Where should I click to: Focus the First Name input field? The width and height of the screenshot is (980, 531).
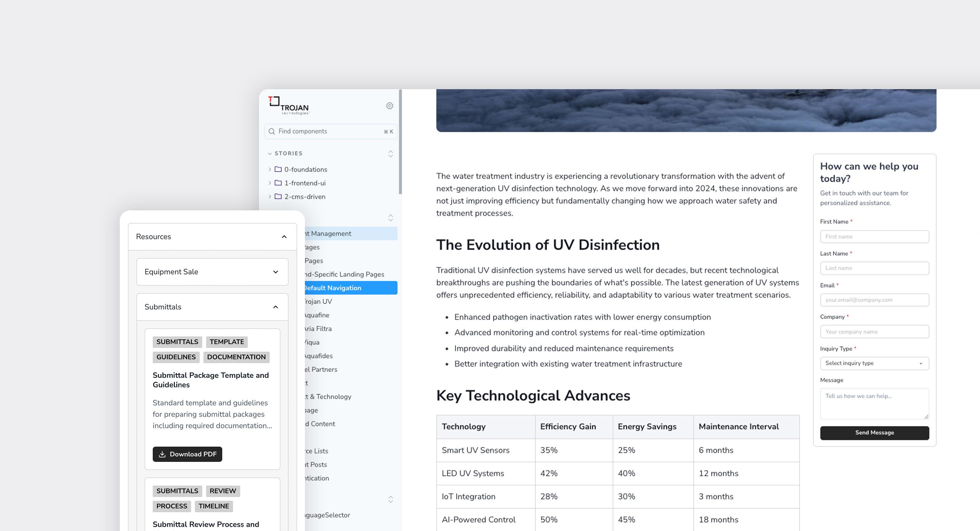coord(874,236)
